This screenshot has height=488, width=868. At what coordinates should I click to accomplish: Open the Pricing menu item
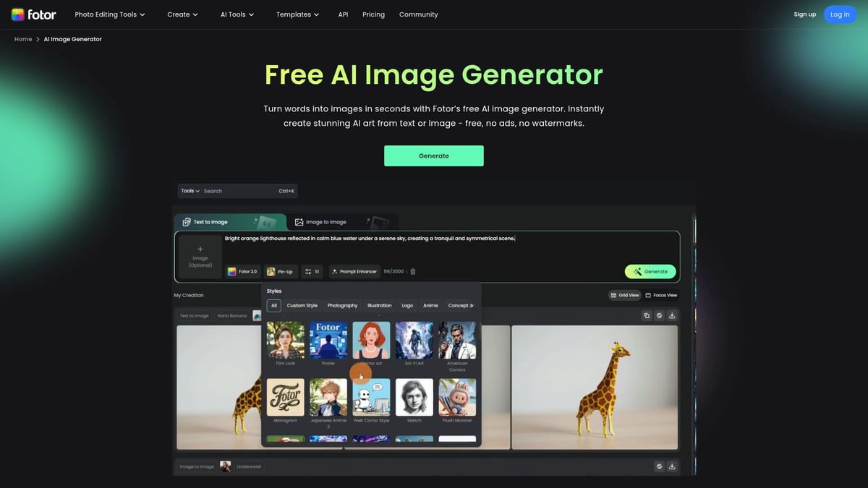coord(373,14)
